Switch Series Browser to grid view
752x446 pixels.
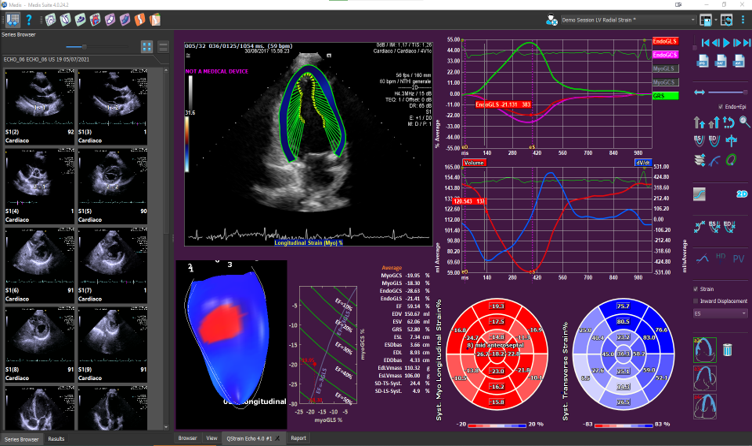click(146, 47)
